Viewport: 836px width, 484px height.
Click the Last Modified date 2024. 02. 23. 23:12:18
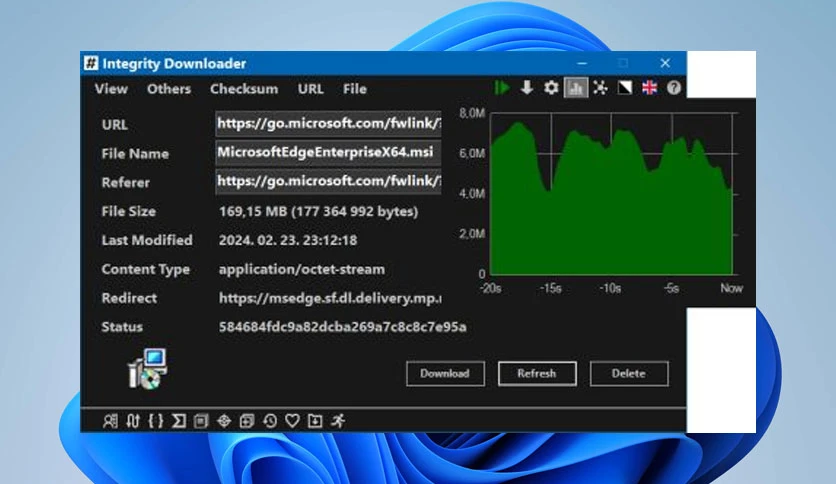[x=288, y=240]
